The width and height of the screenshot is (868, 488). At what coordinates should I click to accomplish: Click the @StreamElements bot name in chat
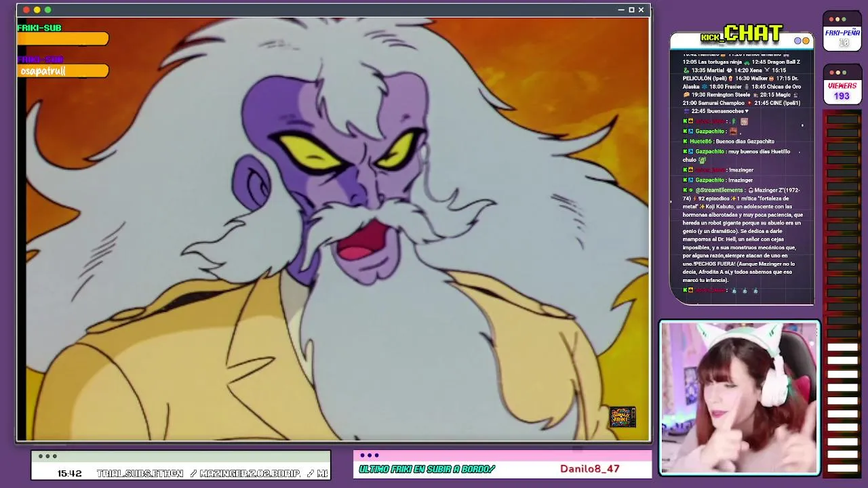(x=719, y=190)
